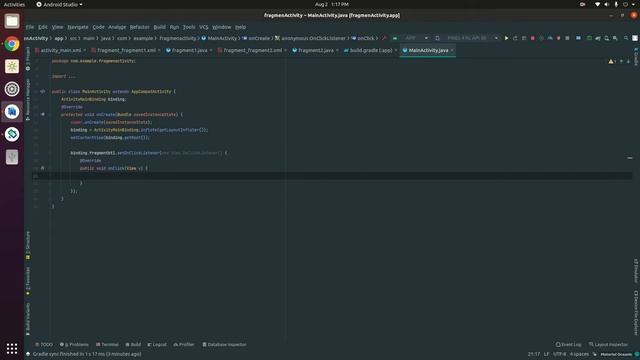
Task: Show Applications grid in the dock
Action: click(12, 348)
